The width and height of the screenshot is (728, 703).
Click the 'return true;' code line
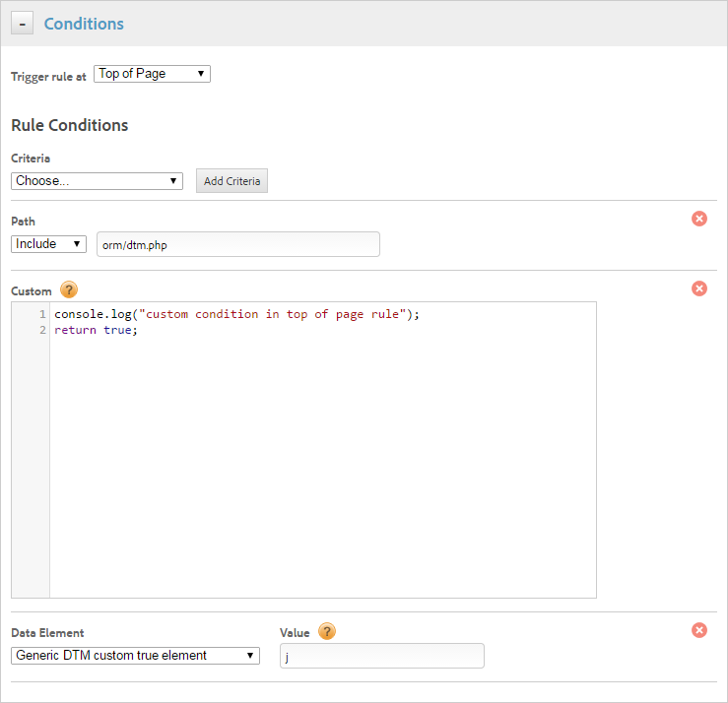[x=97, y=330]
